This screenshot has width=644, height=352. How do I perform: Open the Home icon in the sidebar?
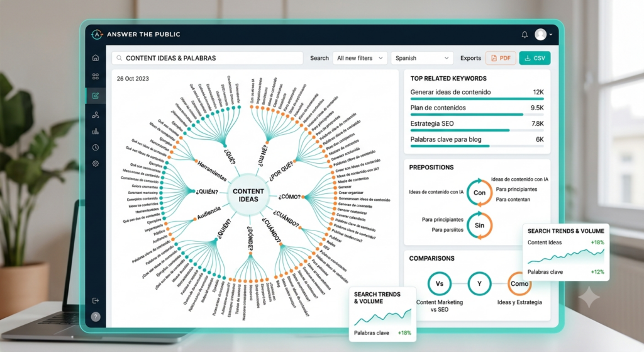pos(96,57)
